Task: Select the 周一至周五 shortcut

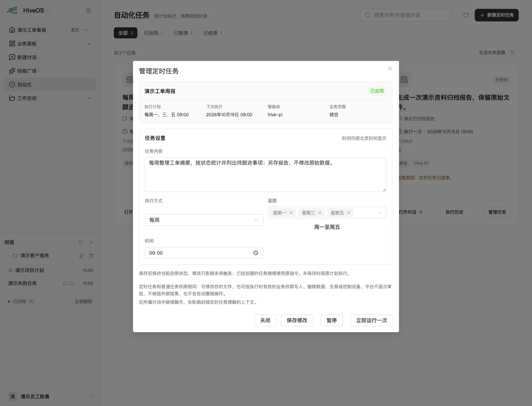Action: 327,227
